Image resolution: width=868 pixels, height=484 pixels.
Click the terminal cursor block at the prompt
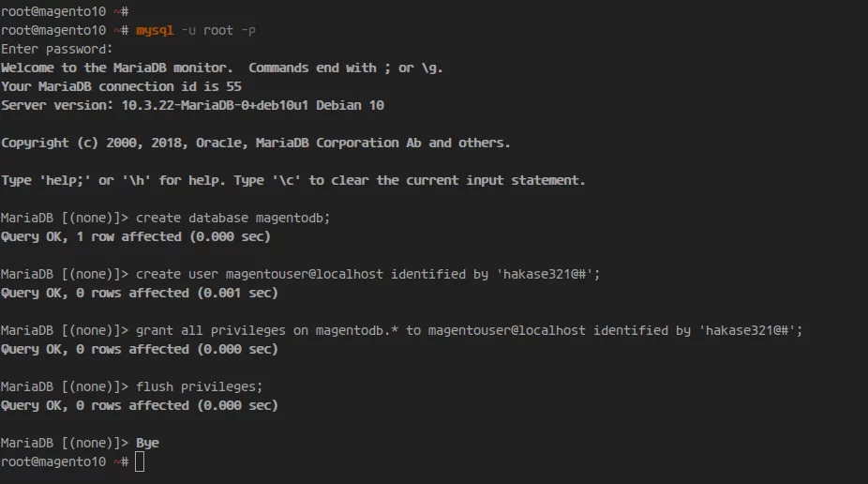[140, 461]
